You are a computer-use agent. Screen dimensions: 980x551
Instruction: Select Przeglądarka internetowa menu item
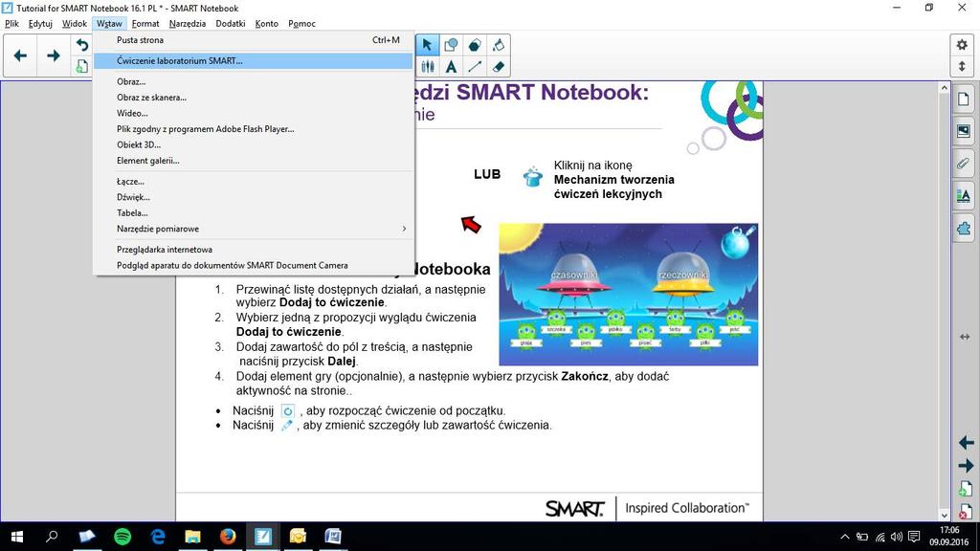pyautogui.click(x=253, y=250)
